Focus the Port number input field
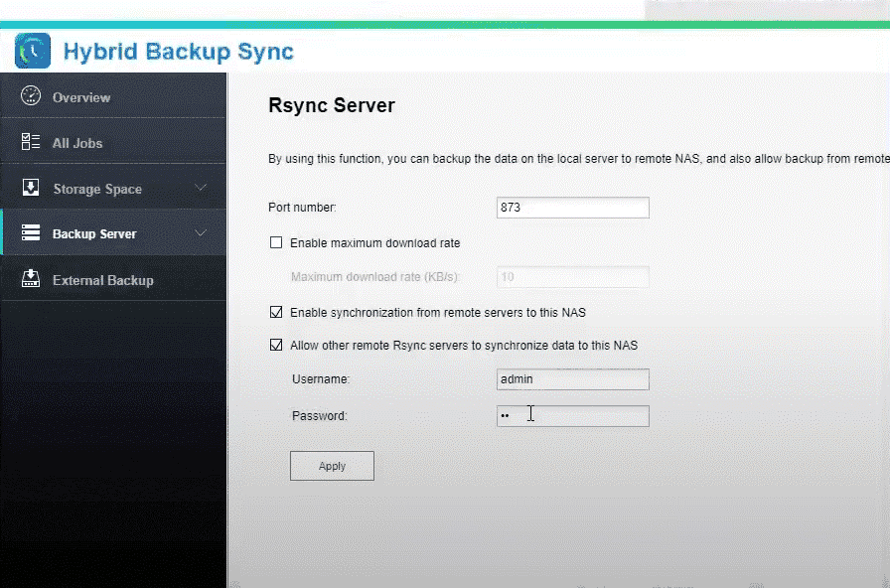 572,208
